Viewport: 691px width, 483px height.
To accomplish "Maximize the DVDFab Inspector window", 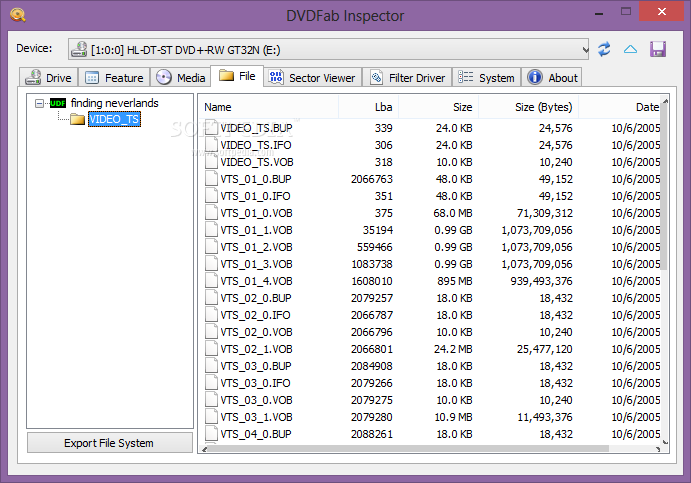I will pos(626,11).
